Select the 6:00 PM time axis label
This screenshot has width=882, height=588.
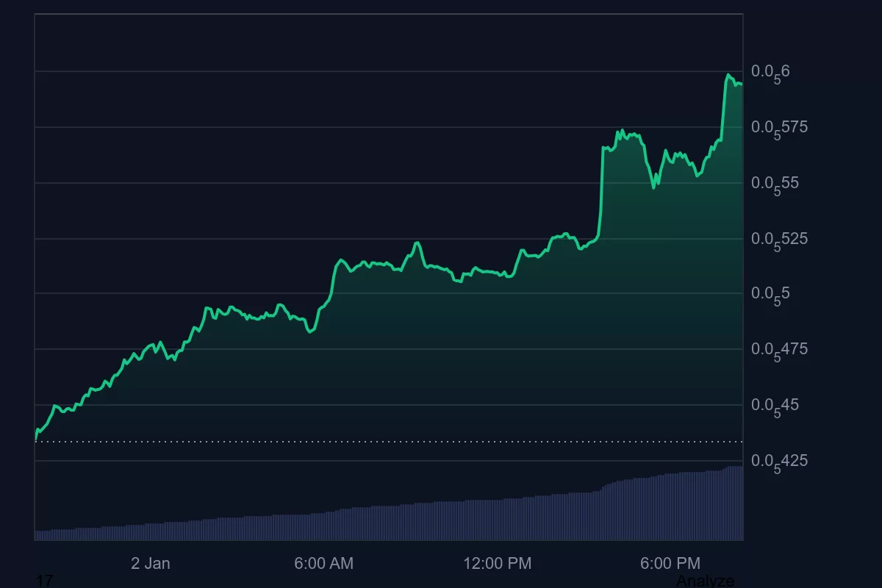670,564
